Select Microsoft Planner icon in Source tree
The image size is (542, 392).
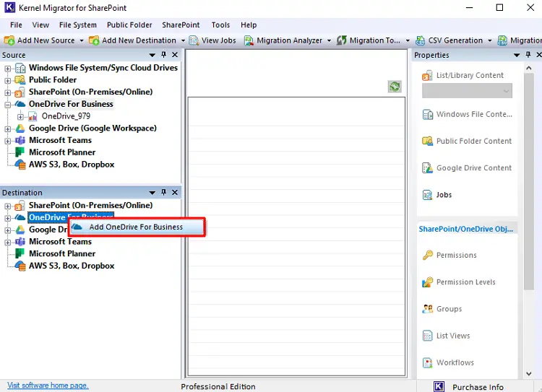coord(20,152)
